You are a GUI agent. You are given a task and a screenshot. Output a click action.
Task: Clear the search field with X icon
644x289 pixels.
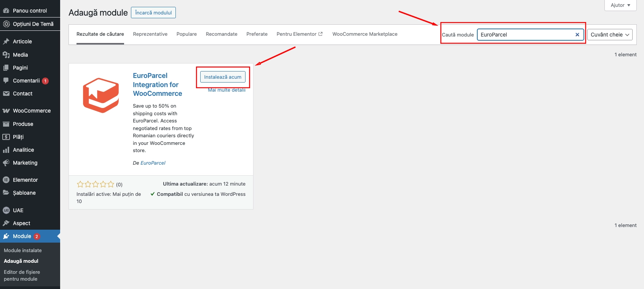coord(577,35)
